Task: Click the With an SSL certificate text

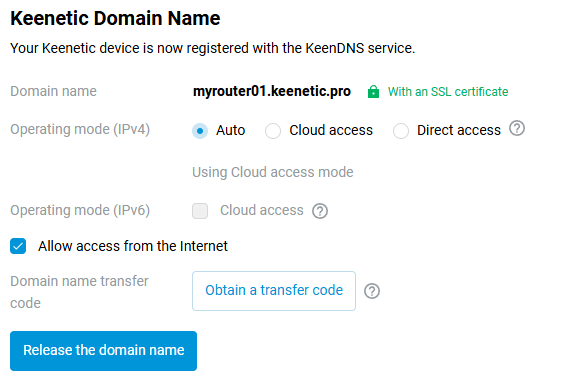Action: (x=448, y=92)
